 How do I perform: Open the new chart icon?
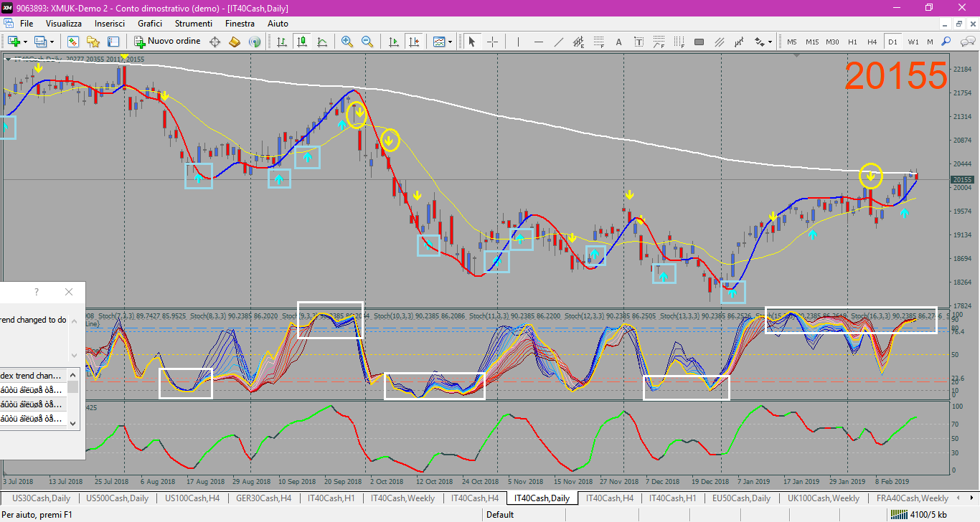[14, 42]
